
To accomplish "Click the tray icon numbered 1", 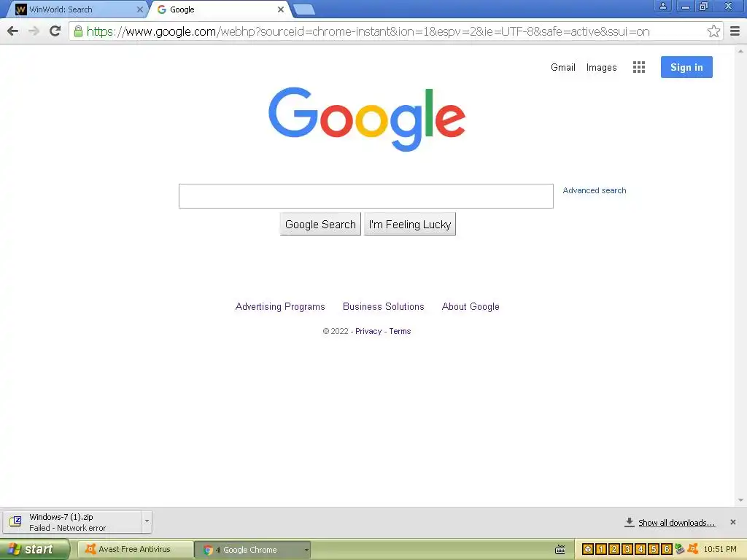I will pyautogui.click(x=601, y=550).
